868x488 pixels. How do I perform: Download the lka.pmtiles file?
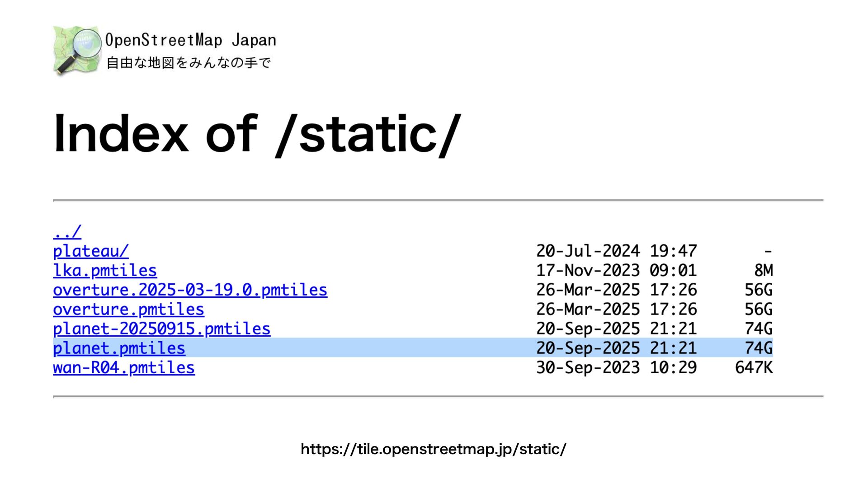coord(105,270)
